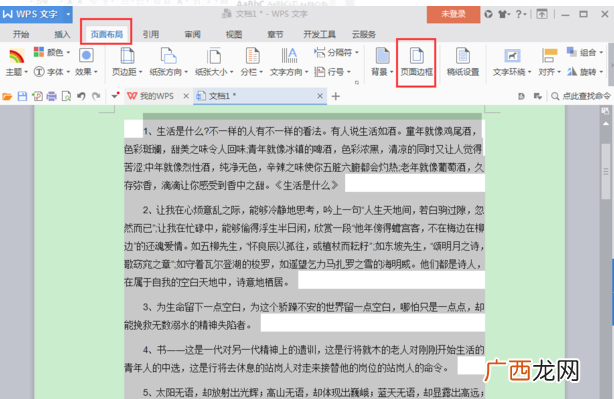Close the 我的WPS tab

coord(186,96)
